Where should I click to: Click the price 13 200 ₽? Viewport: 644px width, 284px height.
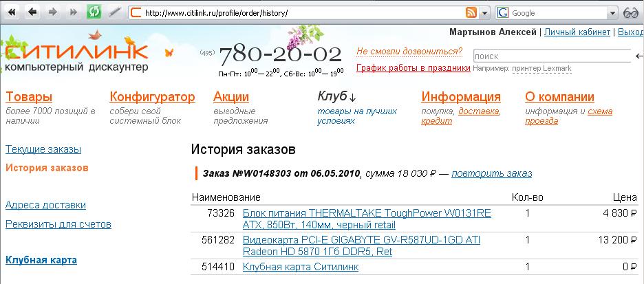pyautogui.click(x=618, y=240)
